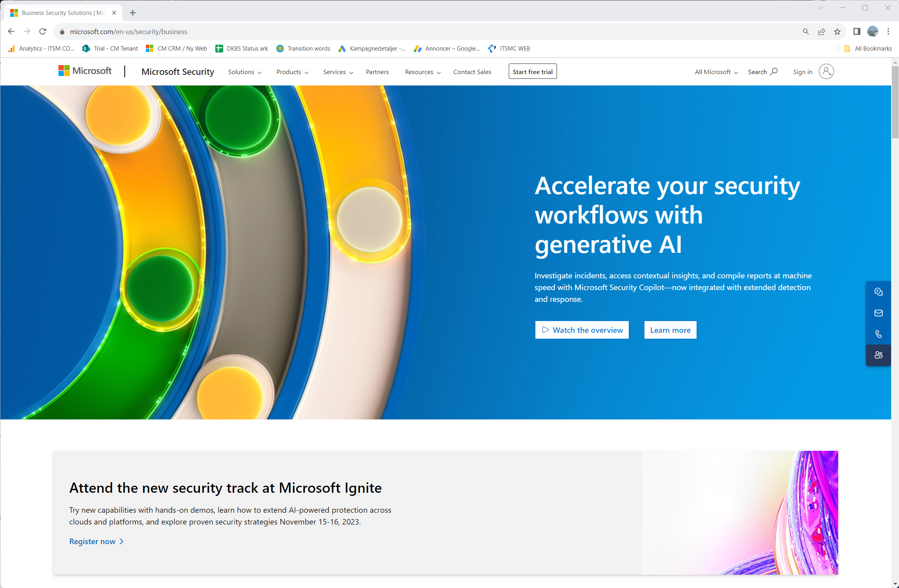Open CM CRM / Ny Web bookmark

click(177, 49)
